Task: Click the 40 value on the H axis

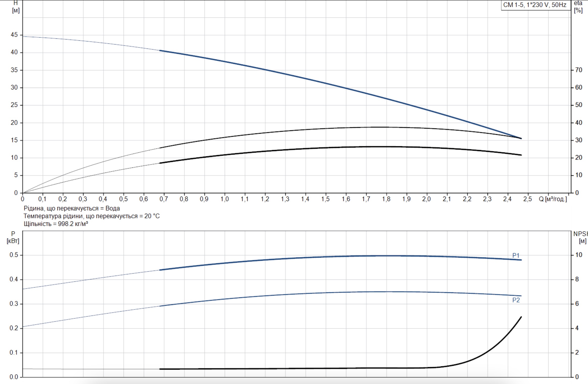Action: (14, 52)
